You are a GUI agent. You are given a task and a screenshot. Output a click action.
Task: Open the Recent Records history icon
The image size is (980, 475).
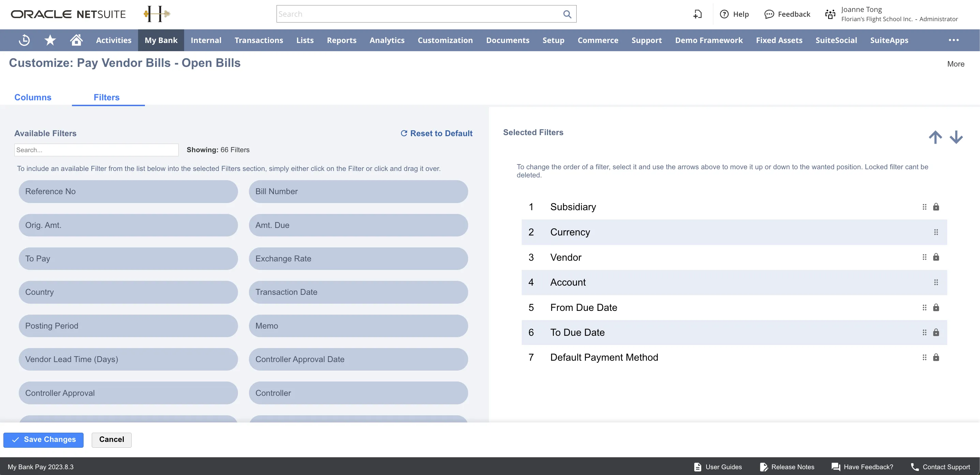coord(24,40)
